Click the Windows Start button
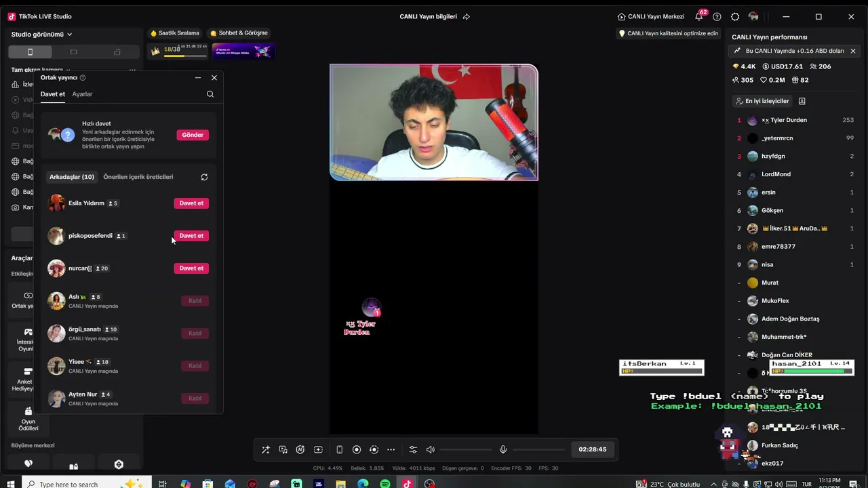 click(12, 484)
